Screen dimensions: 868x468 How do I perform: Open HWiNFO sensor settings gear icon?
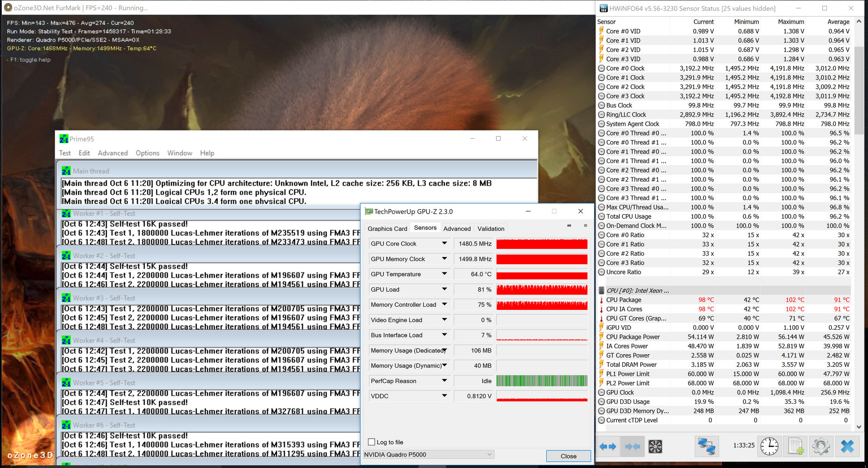coord(821,447)
